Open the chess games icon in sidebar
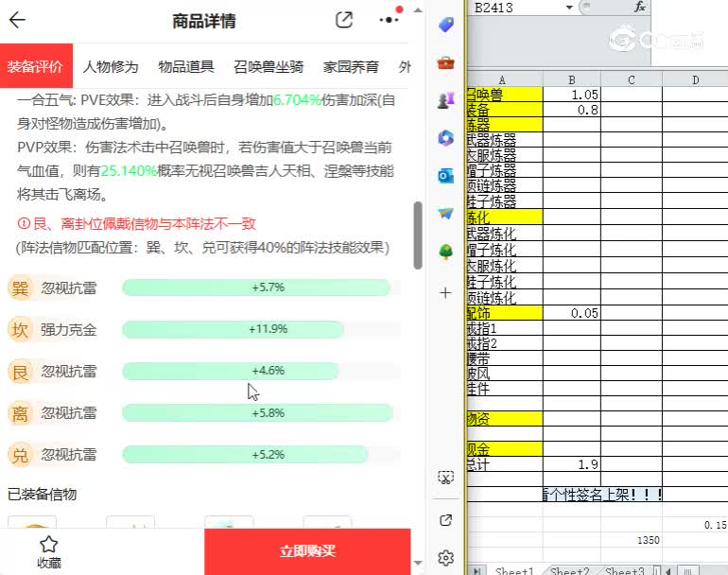 click(x=445, y=100)
